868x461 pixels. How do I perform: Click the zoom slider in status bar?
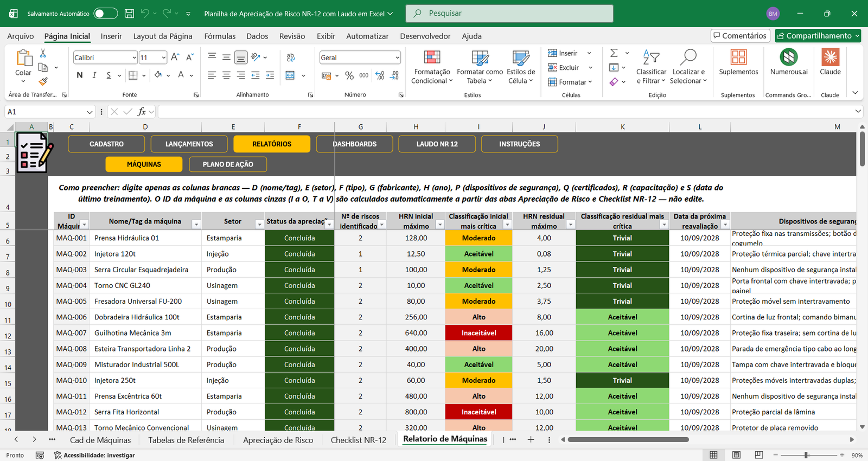point(807,455)
